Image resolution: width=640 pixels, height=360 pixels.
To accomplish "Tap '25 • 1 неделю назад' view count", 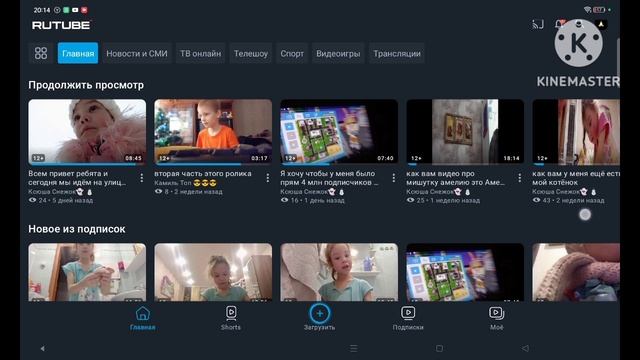I will coord(443,200).
